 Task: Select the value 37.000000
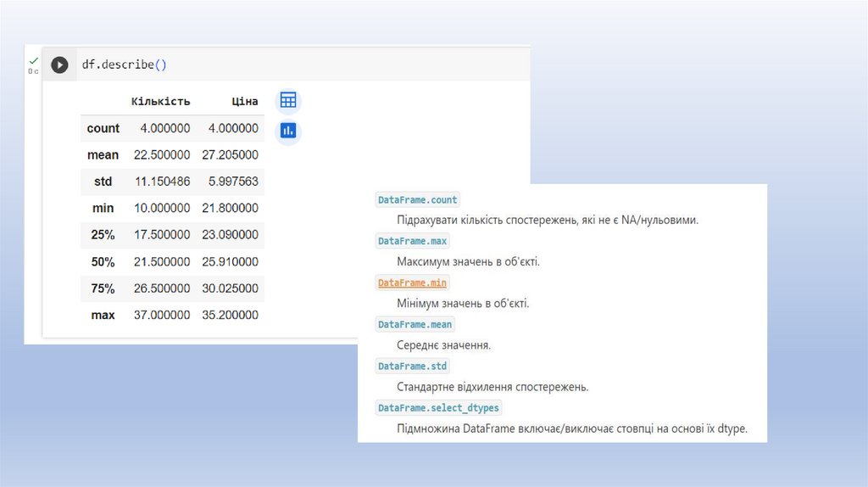click(x=162, y=316)
